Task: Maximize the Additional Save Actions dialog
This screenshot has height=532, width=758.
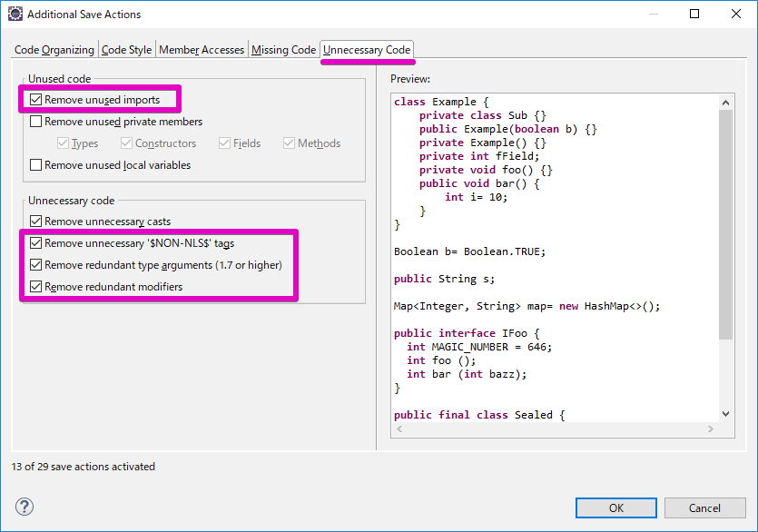Action: (x=694, y=14)
